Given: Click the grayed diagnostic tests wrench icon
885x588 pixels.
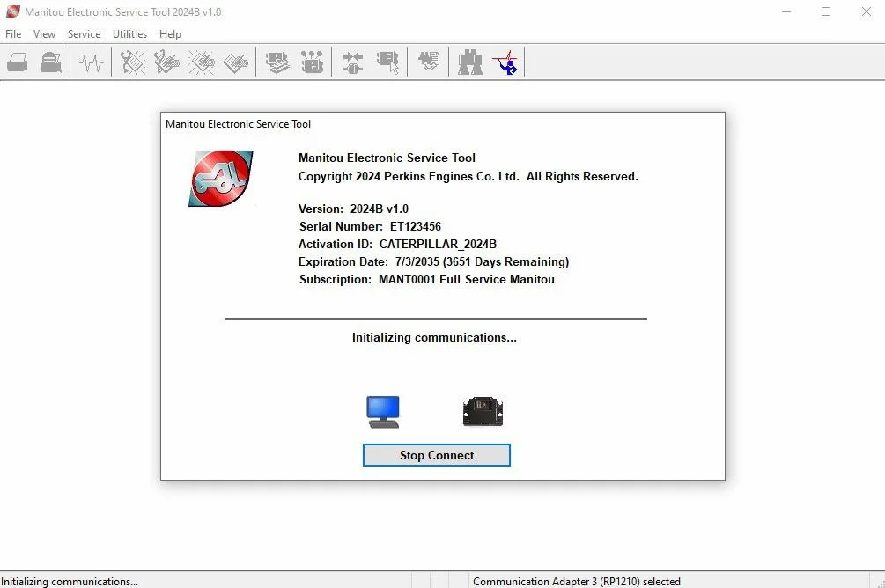Looking at the screenshot, I should click(x=131, y=62).
